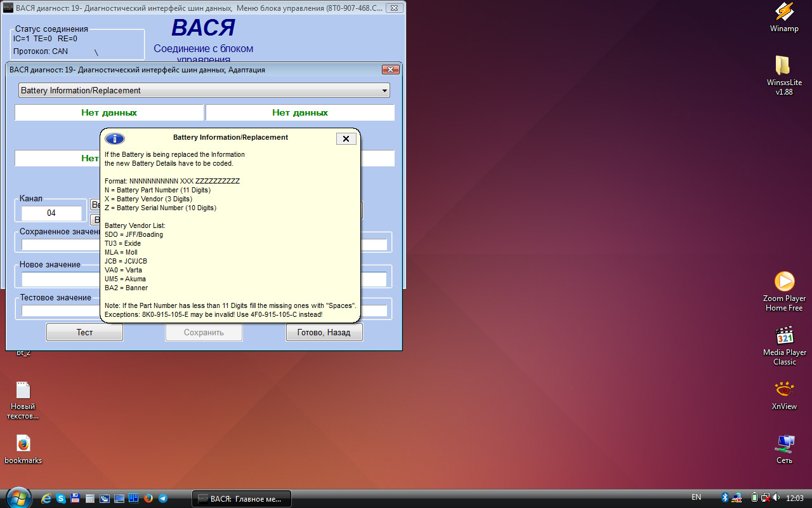
Task: Select the Новый текстов... file icon
Action: (23, 401)
